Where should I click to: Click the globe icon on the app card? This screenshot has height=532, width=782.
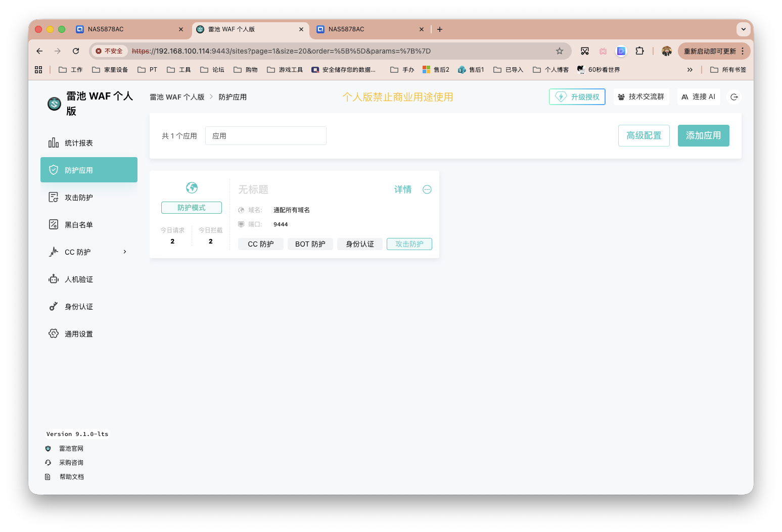pyautogui.click(x=191, y=187)
